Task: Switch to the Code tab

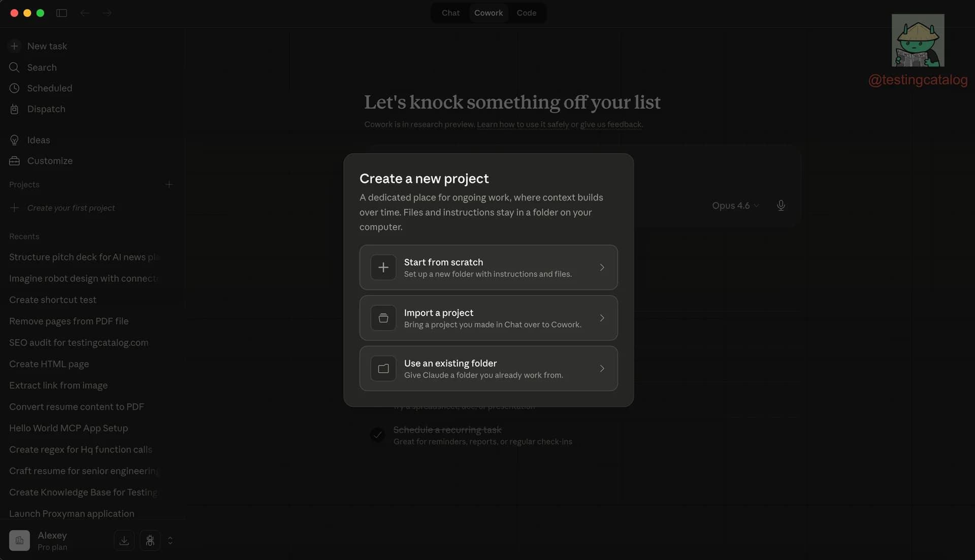Action: [x=527, y=13]
